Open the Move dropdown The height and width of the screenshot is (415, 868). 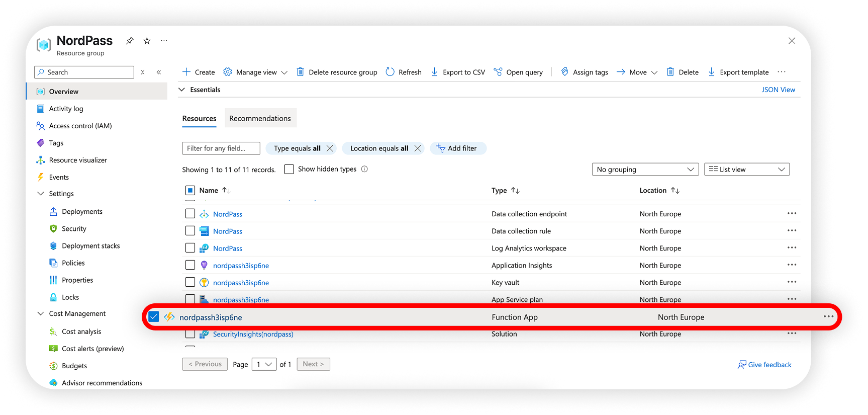[637, 72]
